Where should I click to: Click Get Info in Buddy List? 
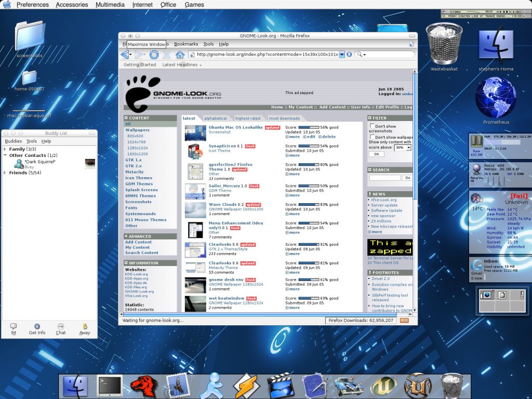(x=37, y=329)
